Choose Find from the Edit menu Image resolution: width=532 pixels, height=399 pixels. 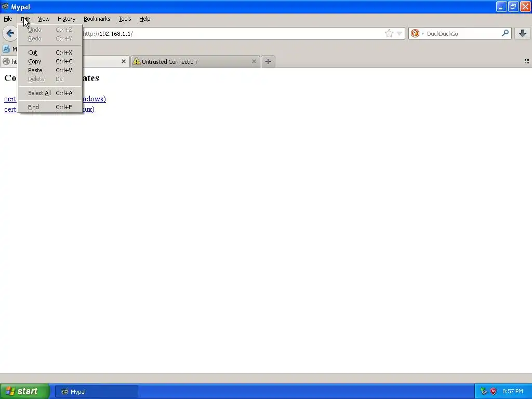(50, 107)
